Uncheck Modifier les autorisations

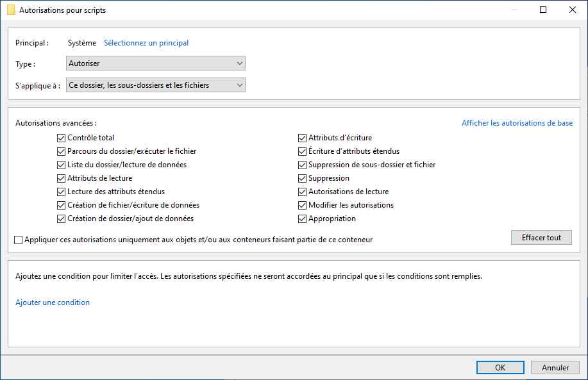click(302, 205)
